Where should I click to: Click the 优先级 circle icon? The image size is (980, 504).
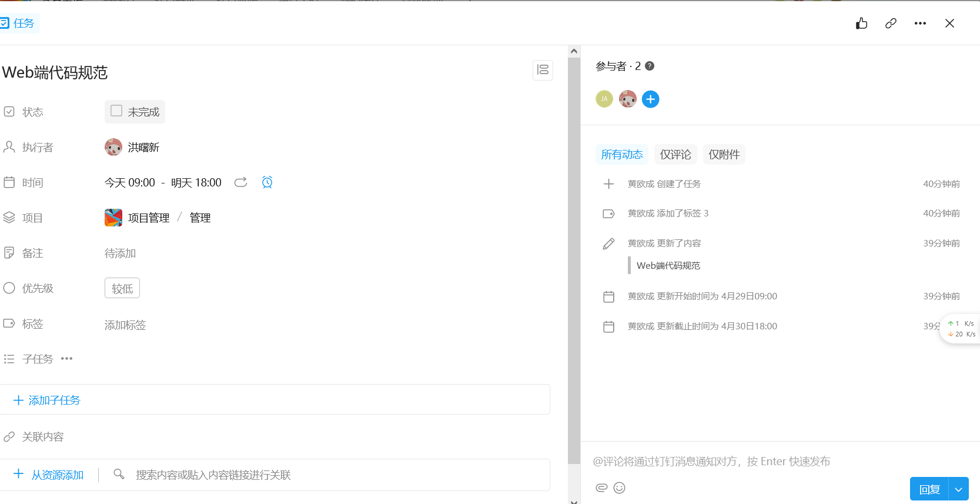pos(9,288)
